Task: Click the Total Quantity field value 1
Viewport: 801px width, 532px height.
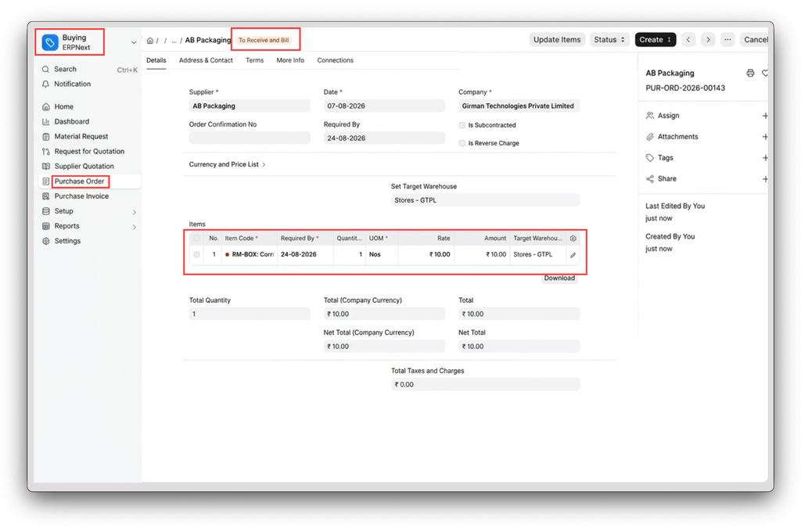Action: pyautogui.click(x=250, y=314)
